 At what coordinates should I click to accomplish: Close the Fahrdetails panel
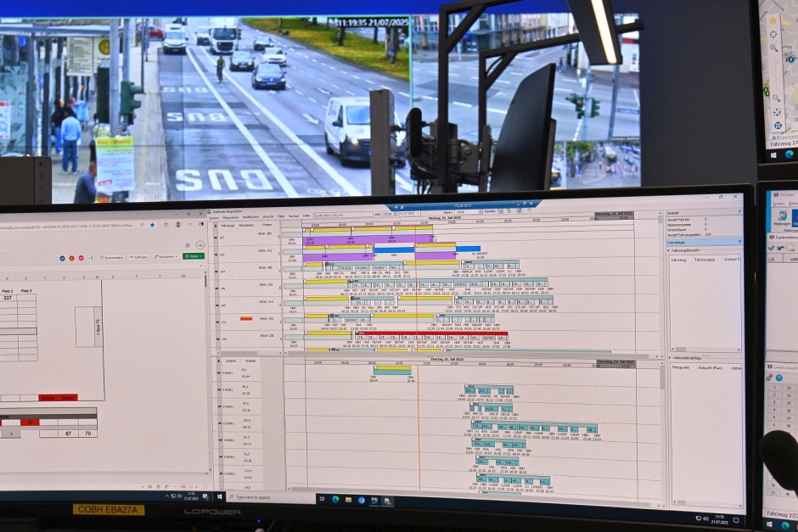pyautogui.click(x=739, y=242)
